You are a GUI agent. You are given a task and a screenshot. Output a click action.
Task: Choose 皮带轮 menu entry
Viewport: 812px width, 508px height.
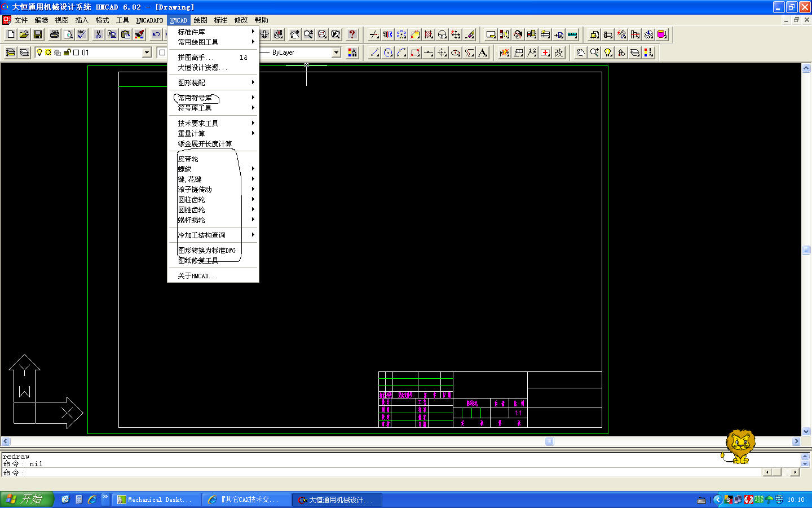coord(213,159)
